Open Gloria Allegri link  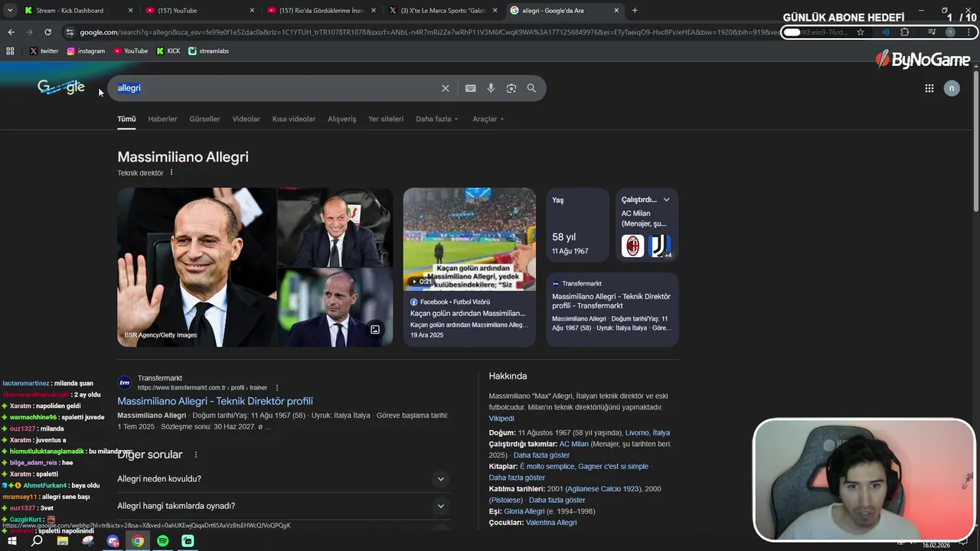(x=524, y=511)
